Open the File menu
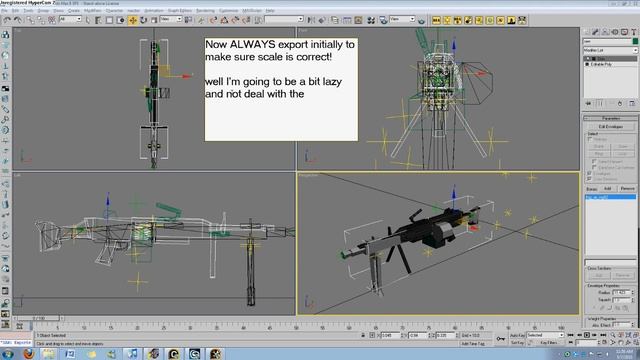 click(x=4, y=11)
